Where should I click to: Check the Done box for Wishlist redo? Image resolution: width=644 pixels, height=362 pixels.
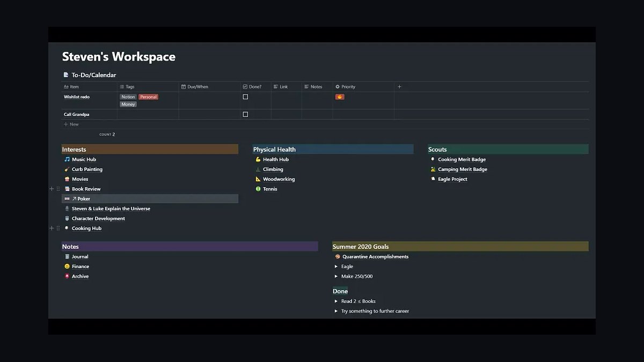[245, 97]
